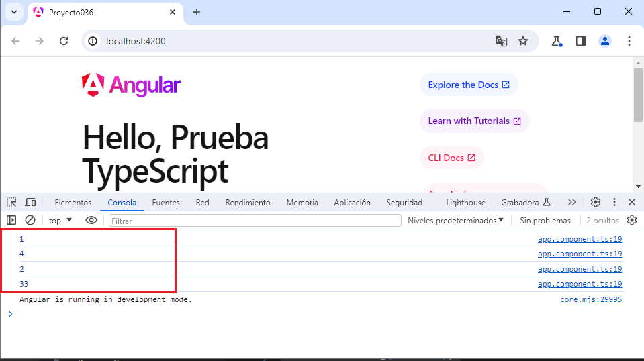This screenshot has height=361, width=644.
Task: Open Chrome Labs flask icon
Action: [557, 41]
